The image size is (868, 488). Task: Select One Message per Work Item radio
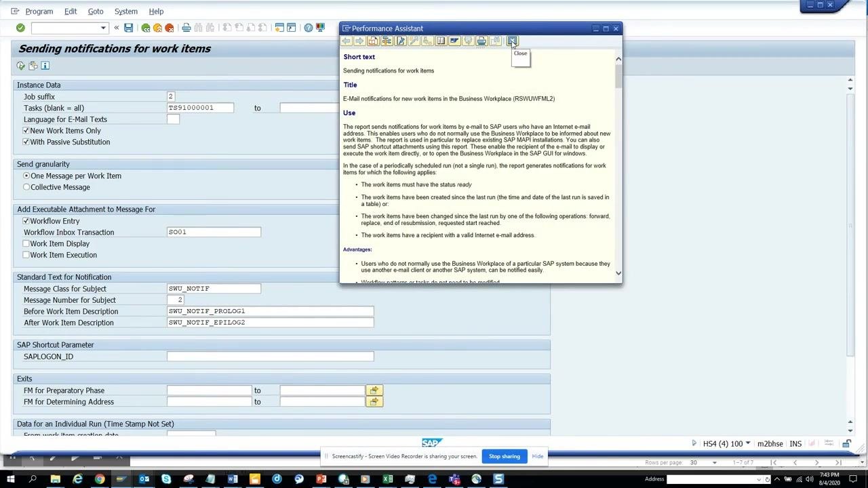tap(26, 176)
